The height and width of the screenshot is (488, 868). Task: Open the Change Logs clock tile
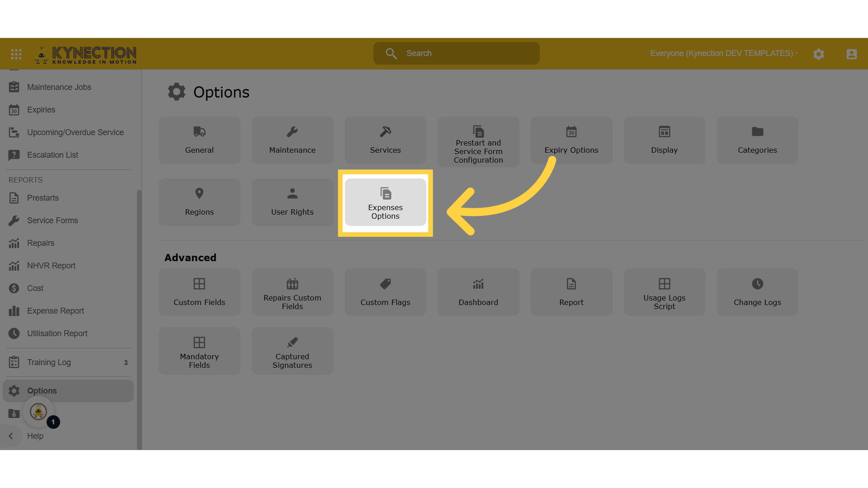coord(758,292)
